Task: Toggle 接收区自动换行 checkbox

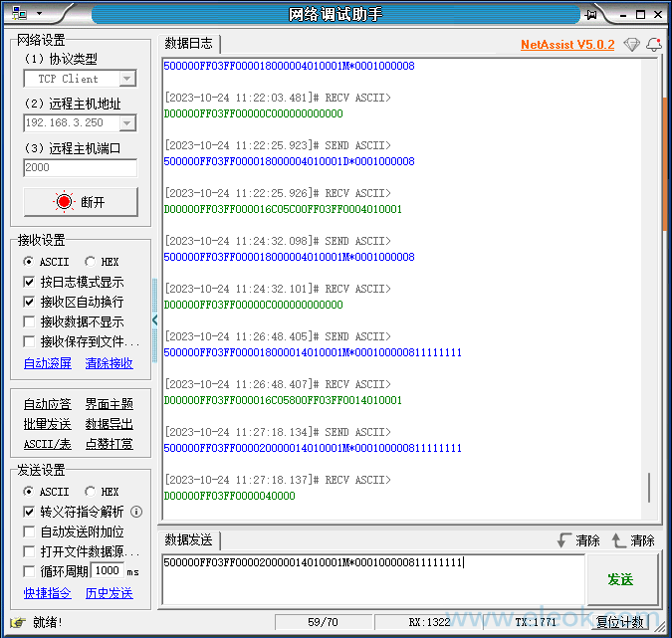Action: pos(29,302)
